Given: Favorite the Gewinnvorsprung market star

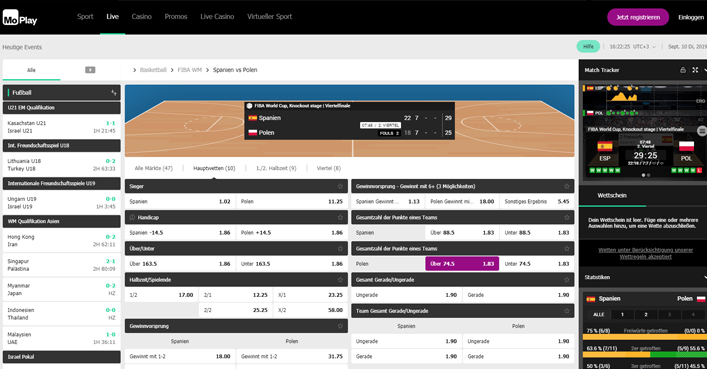Looking at the screenshot, I should (x=340, y=326).
